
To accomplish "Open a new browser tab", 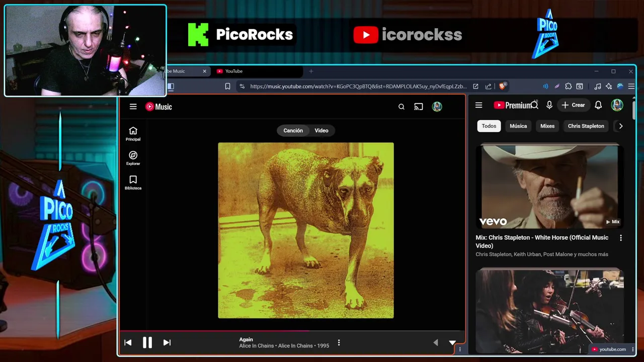I will 311,71.
